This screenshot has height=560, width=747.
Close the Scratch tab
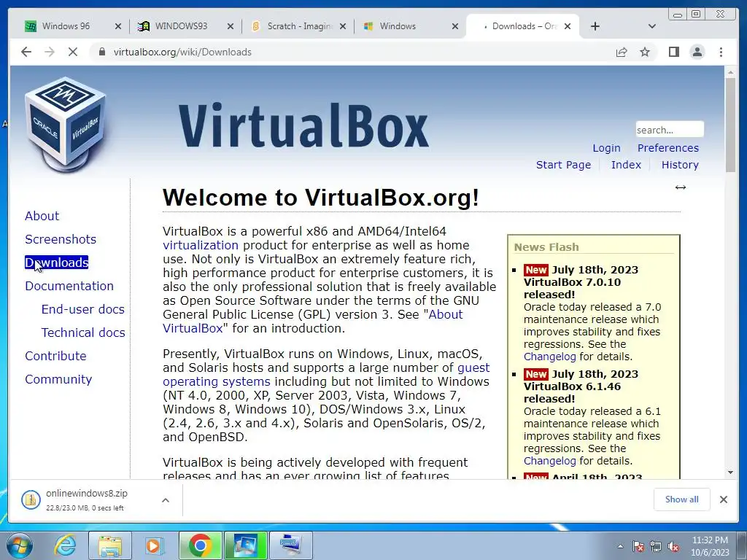point(343,26)
